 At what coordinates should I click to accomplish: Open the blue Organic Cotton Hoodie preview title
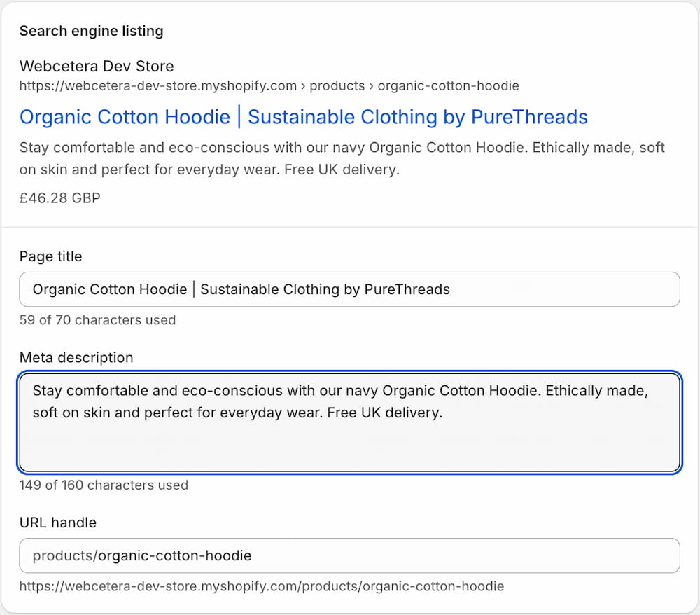click(304, 117)
